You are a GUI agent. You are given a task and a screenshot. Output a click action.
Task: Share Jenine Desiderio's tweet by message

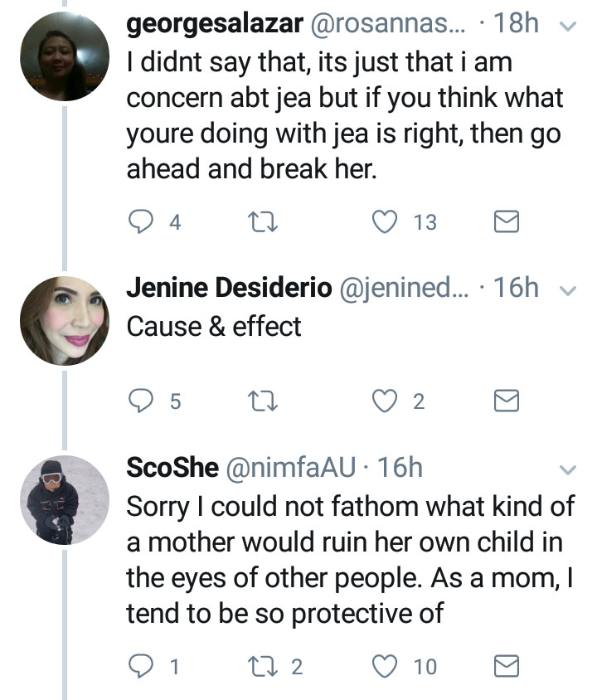pyautogui.click(x=506, y=401)
